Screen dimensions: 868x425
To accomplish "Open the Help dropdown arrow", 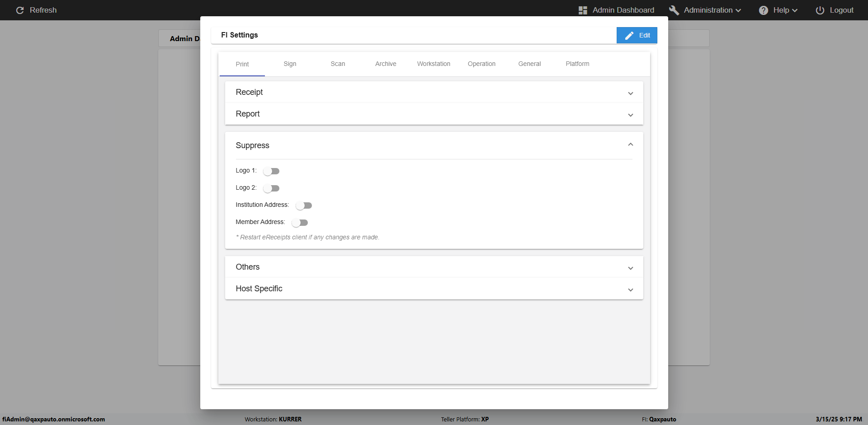I will pos(795,10).
